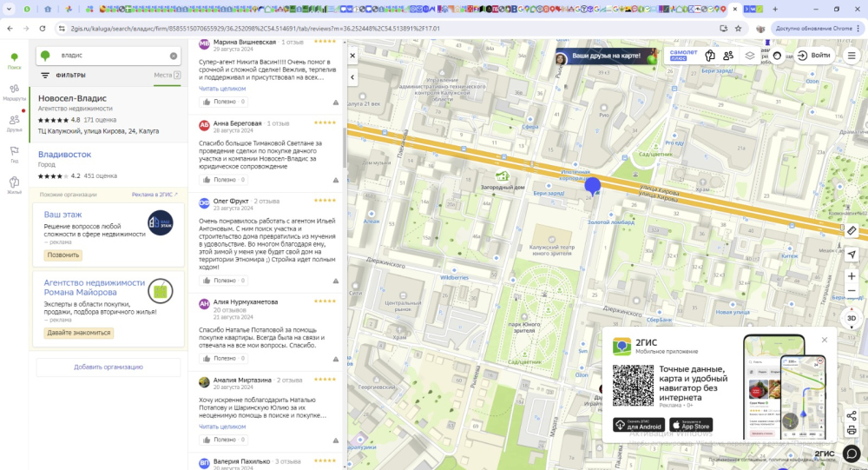Mark Анна Береговая review as Полезно
The image size is (868, 470).
[x=224, y=180]
